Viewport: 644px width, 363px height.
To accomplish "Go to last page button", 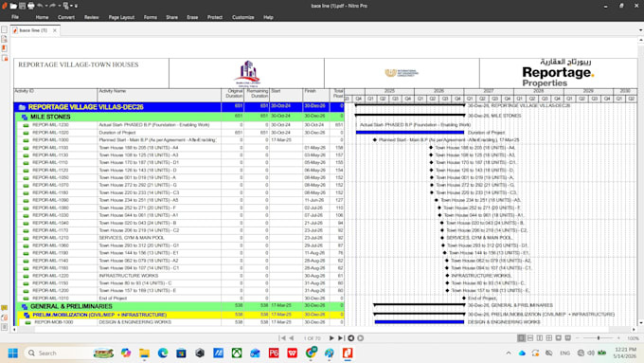I will [x=341, y=338].
